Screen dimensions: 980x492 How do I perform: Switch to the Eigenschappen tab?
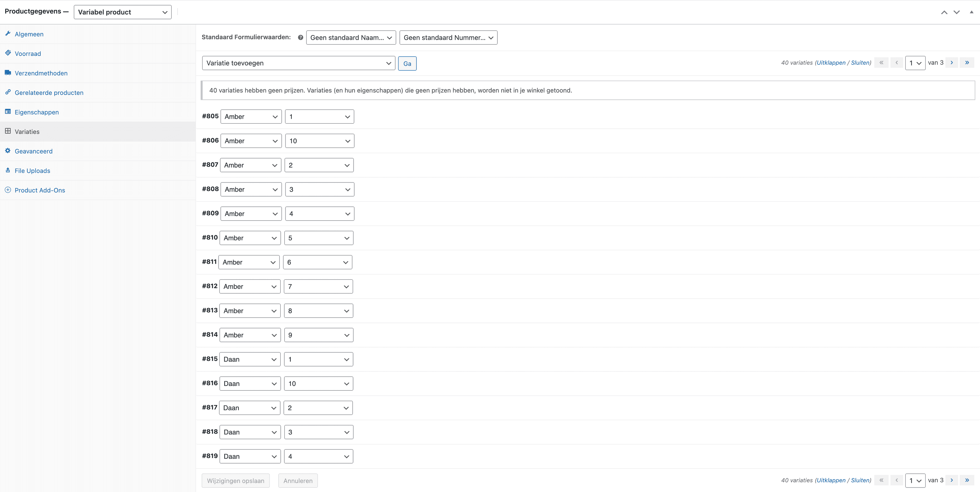[98, 112]
